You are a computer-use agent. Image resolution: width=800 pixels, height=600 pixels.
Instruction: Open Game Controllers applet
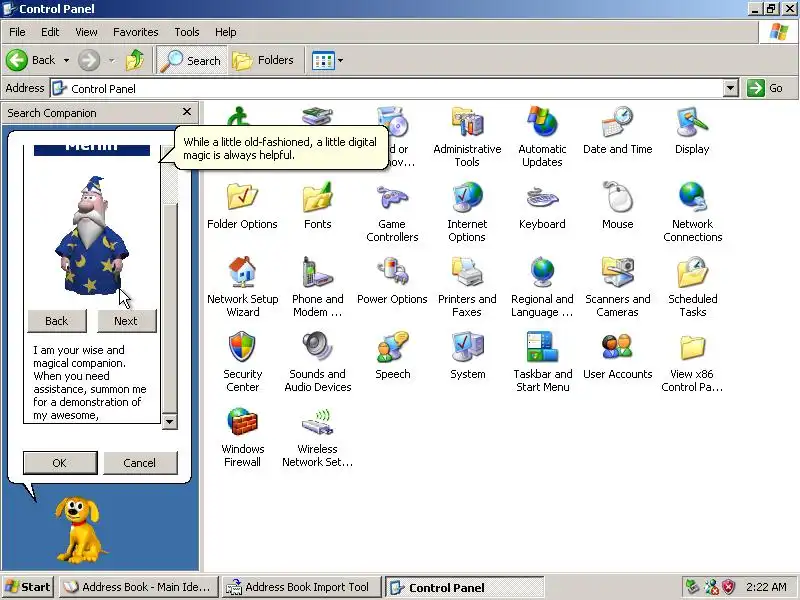(x=392, y=212)
